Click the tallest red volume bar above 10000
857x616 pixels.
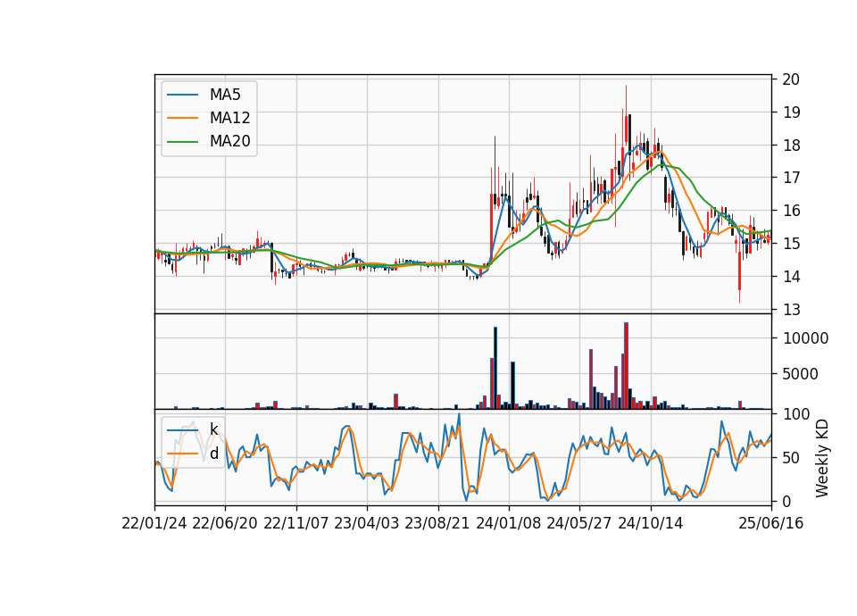[627, 366]
